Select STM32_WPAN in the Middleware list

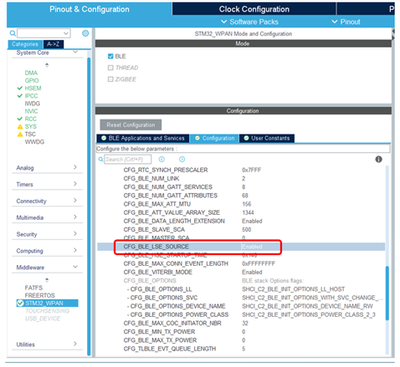47,303
